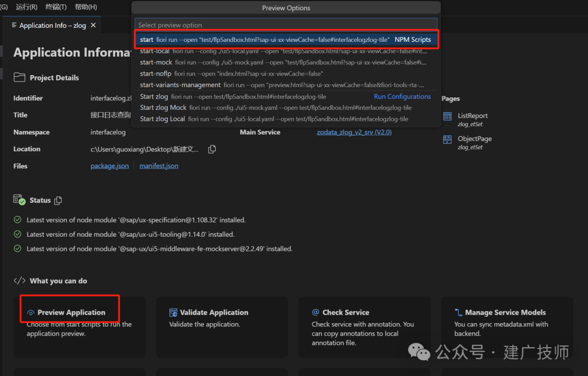Screen dimensions: 588x376
Task: Click the Identifier value interfacelog.zl
Action: point(111,98)
